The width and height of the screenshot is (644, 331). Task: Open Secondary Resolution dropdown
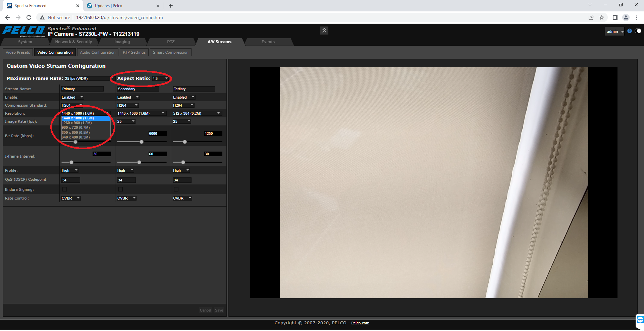pos(141,113)
